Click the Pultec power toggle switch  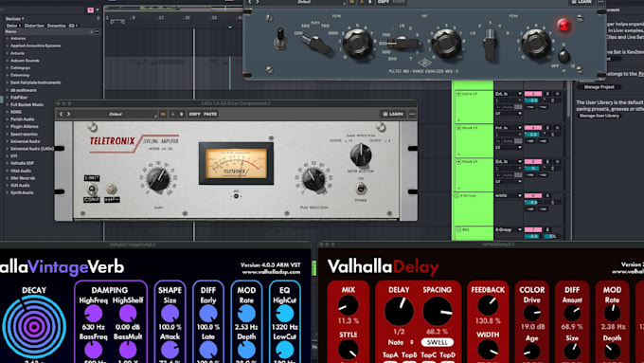280,39
